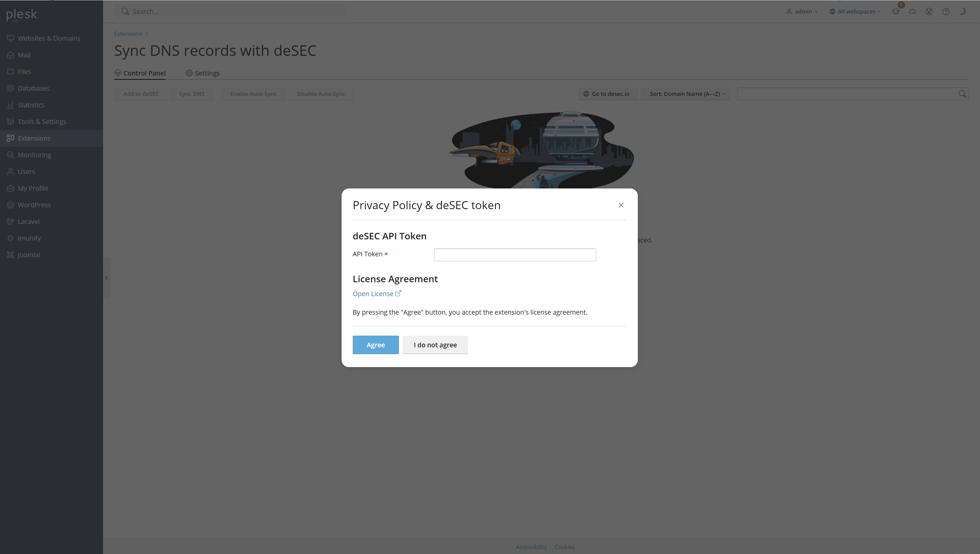This screenshot has height=554, width=980.
Task: Open Plesk University owl icon
Action: pos(929,11)
